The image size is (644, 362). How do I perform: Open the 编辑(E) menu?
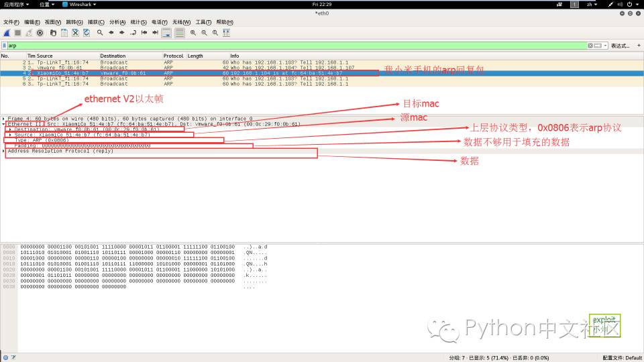pyautogui.click(x=32, y=22)
